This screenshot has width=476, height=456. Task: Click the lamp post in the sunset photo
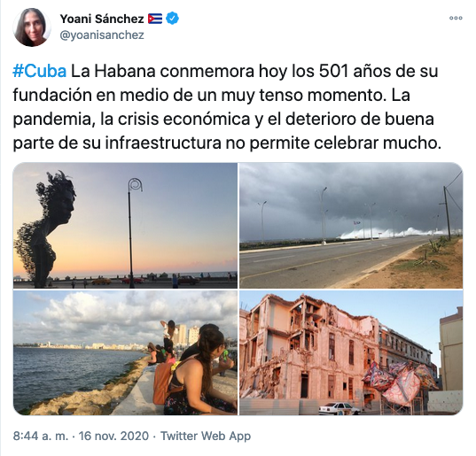point(132,233)
